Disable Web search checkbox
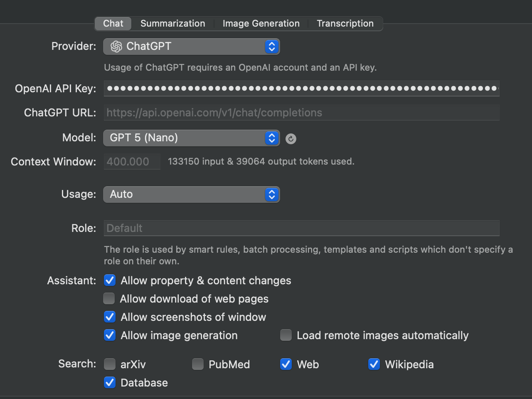Image resolution: width=532 pixels, height=399 pixels. pos(286,365)
